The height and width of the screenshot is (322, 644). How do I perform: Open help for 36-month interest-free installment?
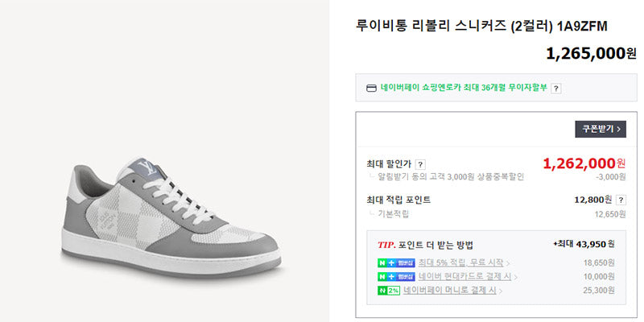tap(555, 89)
